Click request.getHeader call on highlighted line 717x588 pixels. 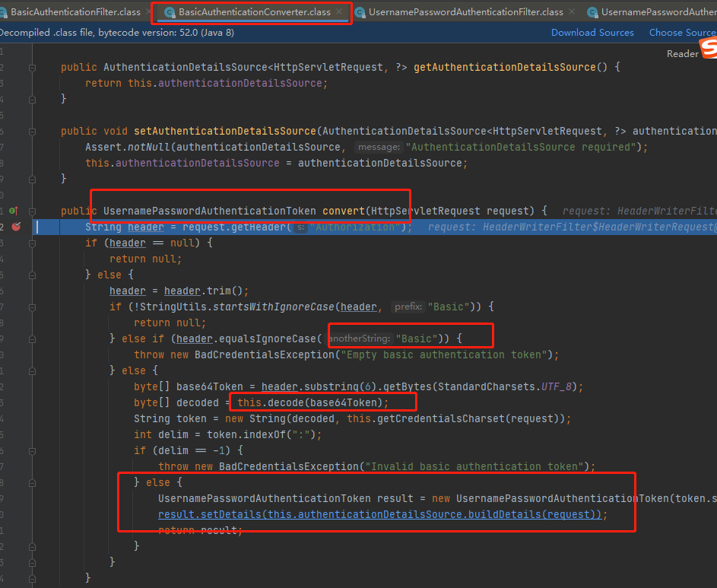pyautogui.click(x=235, y=227)
